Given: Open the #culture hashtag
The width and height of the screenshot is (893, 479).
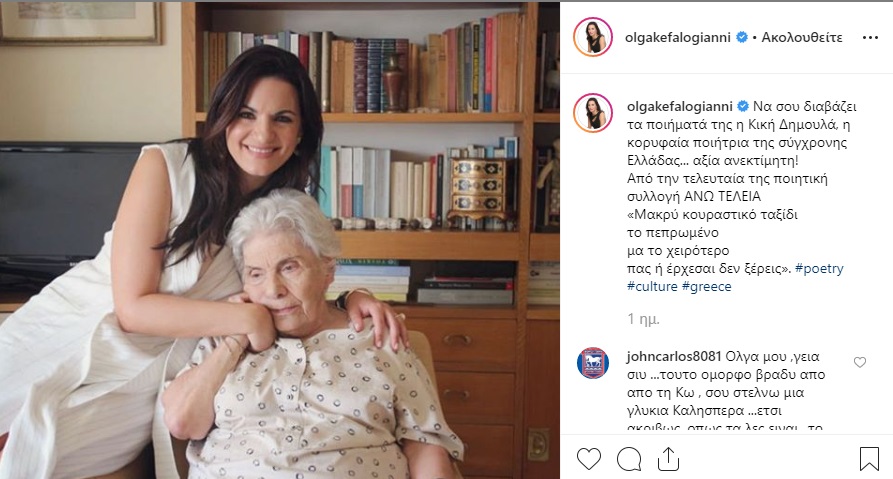Looking at the screenshot, I should [652, 286].
